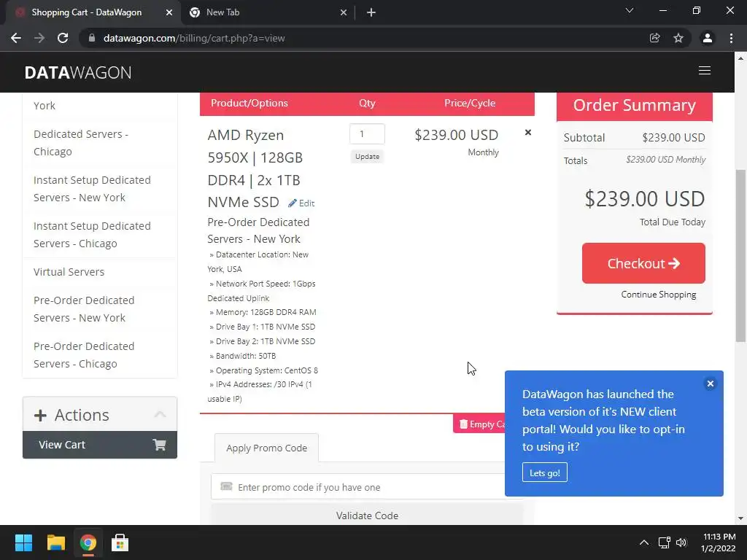Open Microsoft Store from the taskbar
747x560 pixels.
click(120, 542)
